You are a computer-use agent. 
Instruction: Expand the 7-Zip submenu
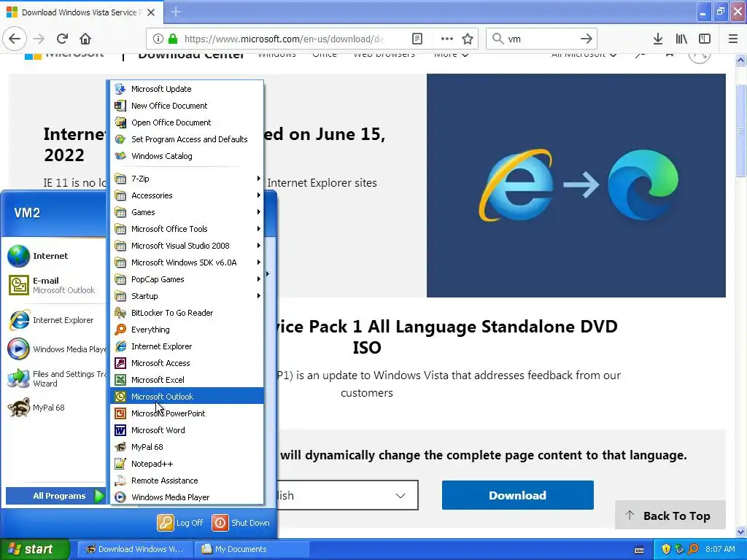tap(187, 179)
